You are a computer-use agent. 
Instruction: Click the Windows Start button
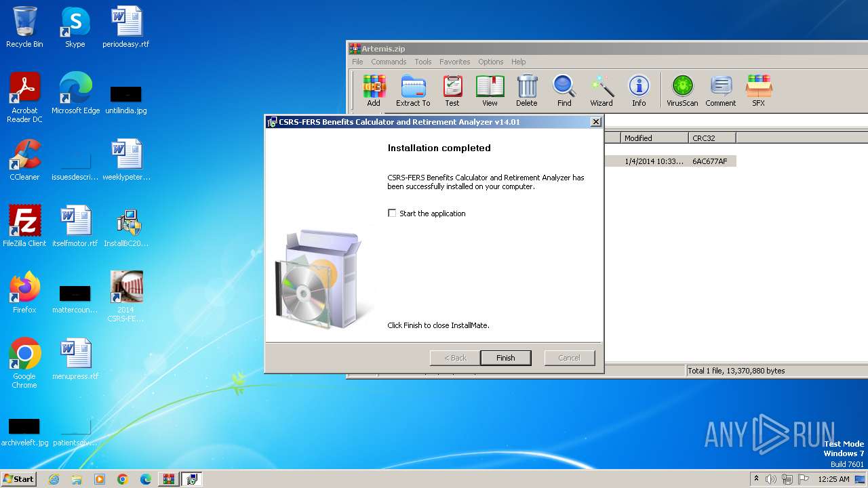click(x=18, y=479)
